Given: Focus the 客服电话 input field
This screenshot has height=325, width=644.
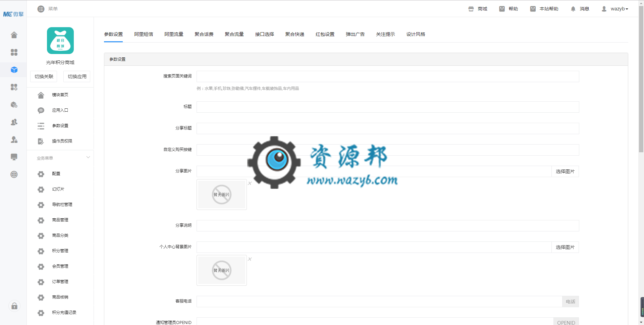Looking at the screenshot, I should (379, 302).
